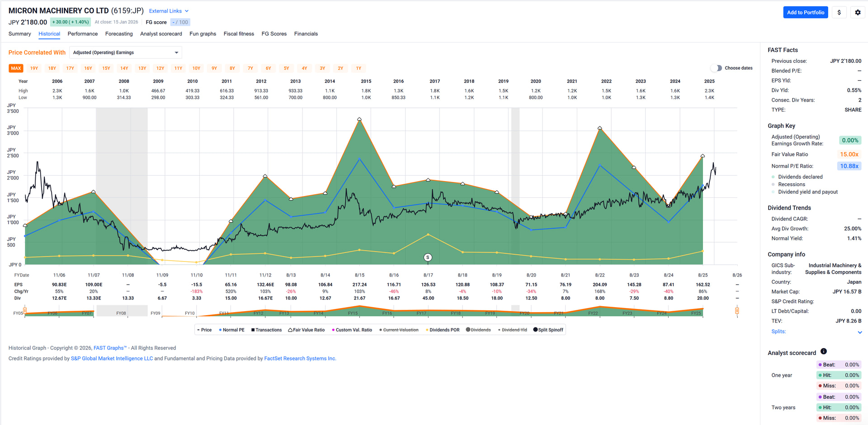Expand the Splits section
868x425 pixels.
point(859,332)
